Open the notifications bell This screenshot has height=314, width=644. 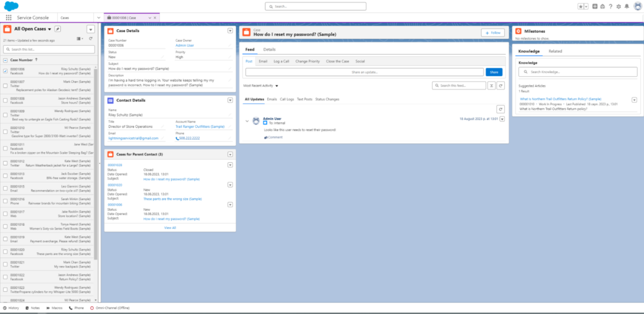click(626, 6)
